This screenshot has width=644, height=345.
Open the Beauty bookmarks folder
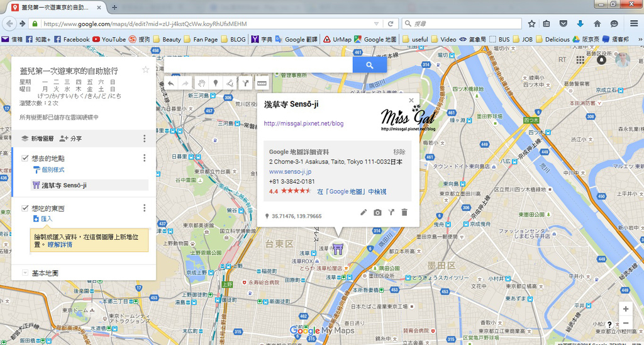pyautogui.click(x=167, y=40)
